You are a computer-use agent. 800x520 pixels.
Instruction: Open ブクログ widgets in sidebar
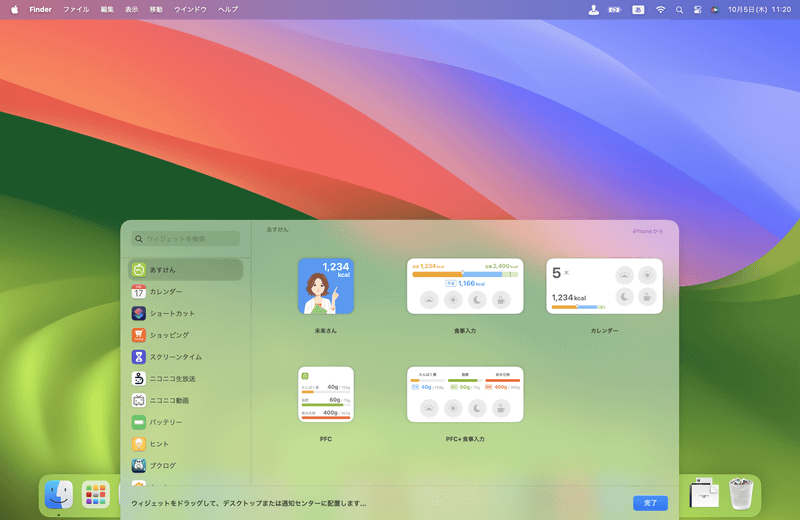tap(185, 465)
